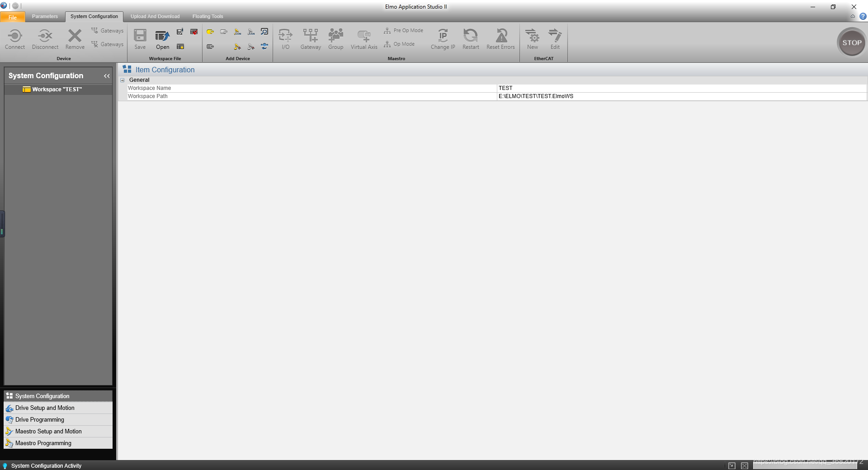Save the workspace file
Image resolution: width=868 pixels, height=470 pixels.
[140, 39]
